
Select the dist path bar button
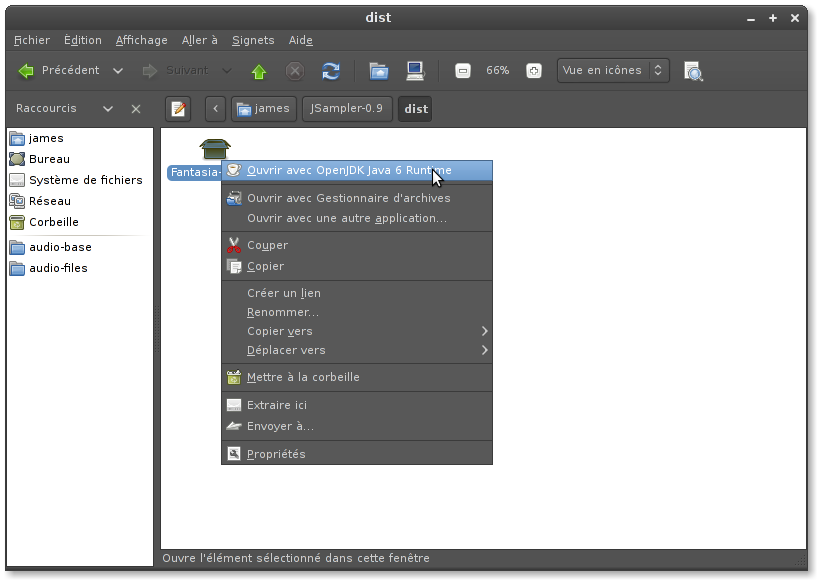415,109
